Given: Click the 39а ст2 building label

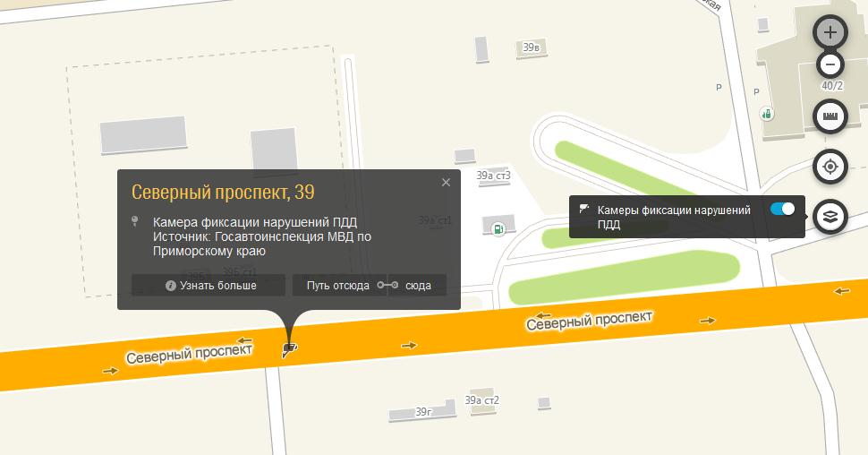Looking at the screenshot, I should (x=482, y=400).
